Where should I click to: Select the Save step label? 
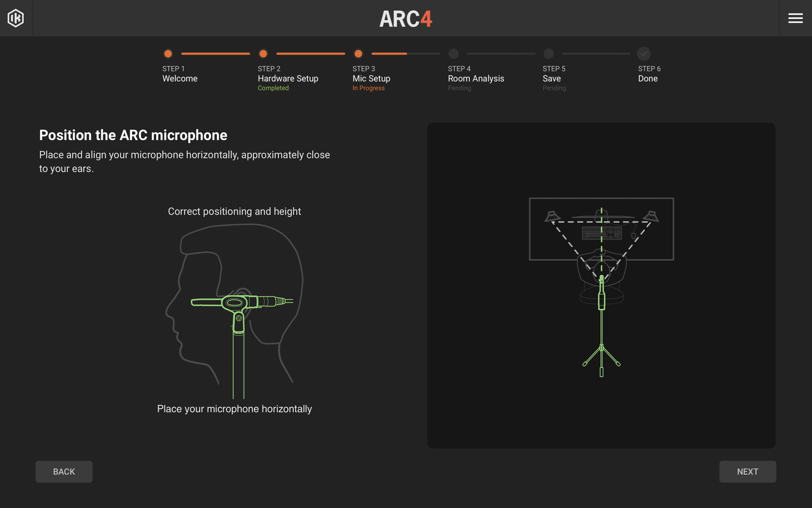(x=552, y=78)
